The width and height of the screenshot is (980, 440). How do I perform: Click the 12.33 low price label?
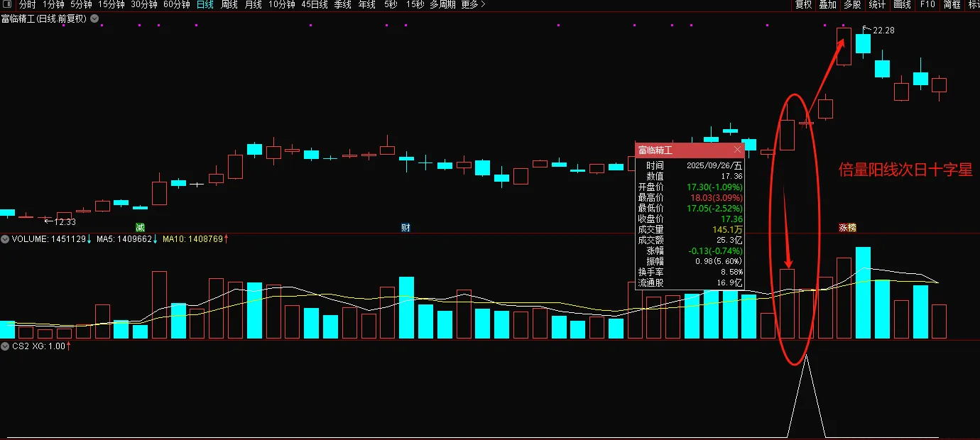click(x=65, y=222)
